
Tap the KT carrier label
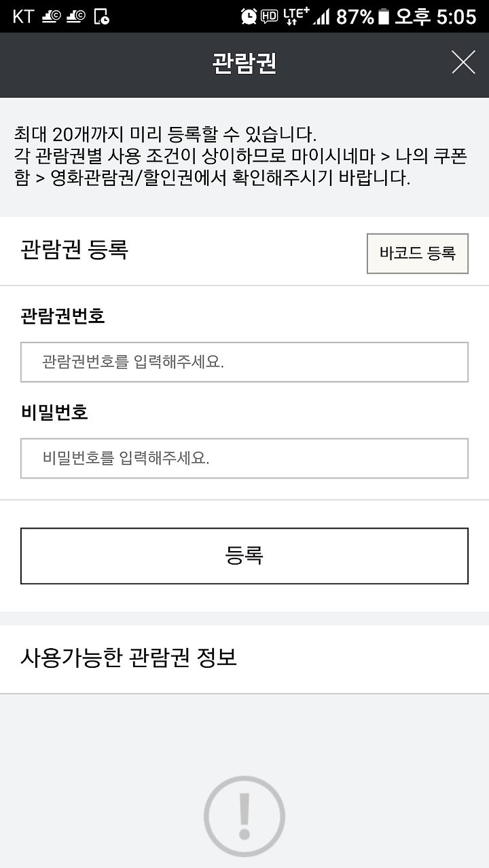click(24, 16)
